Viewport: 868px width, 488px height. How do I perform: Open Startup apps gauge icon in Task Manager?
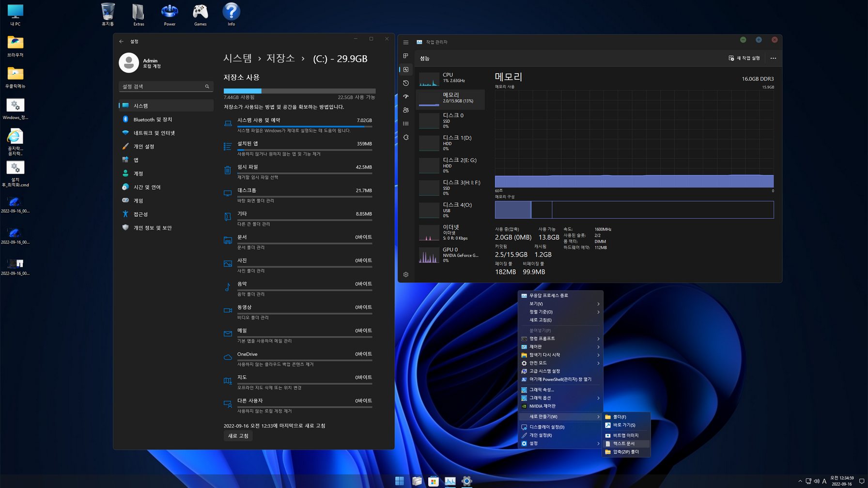click(406, 97)
